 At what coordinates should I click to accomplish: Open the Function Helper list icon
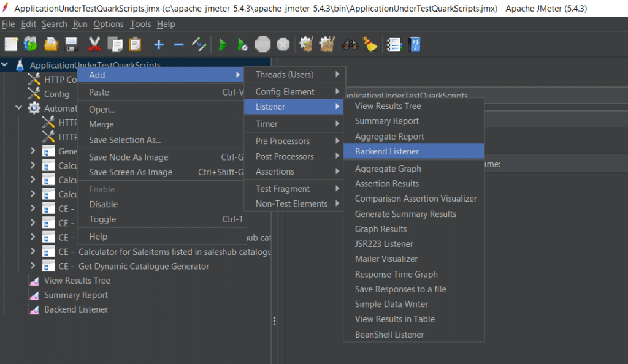pos(394,44)
